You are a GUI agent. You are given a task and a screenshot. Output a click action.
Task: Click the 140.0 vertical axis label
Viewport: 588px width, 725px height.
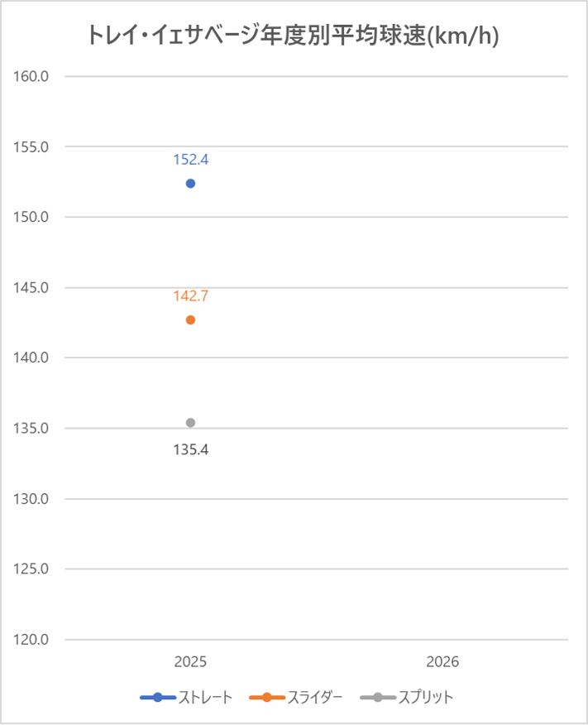[x=32, y=358]
